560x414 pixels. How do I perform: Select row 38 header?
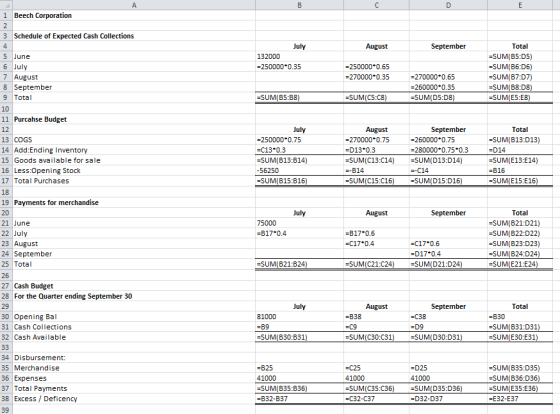click(6, 399)
